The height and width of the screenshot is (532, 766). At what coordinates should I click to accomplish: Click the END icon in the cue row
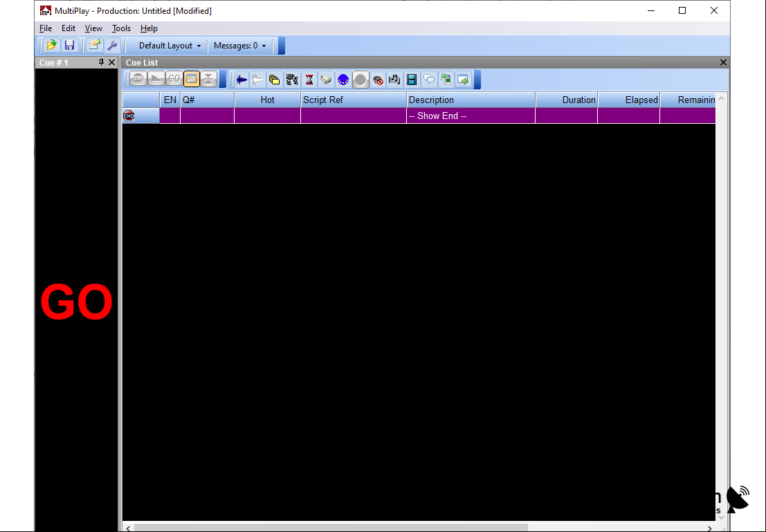click(x=129, y=116)
